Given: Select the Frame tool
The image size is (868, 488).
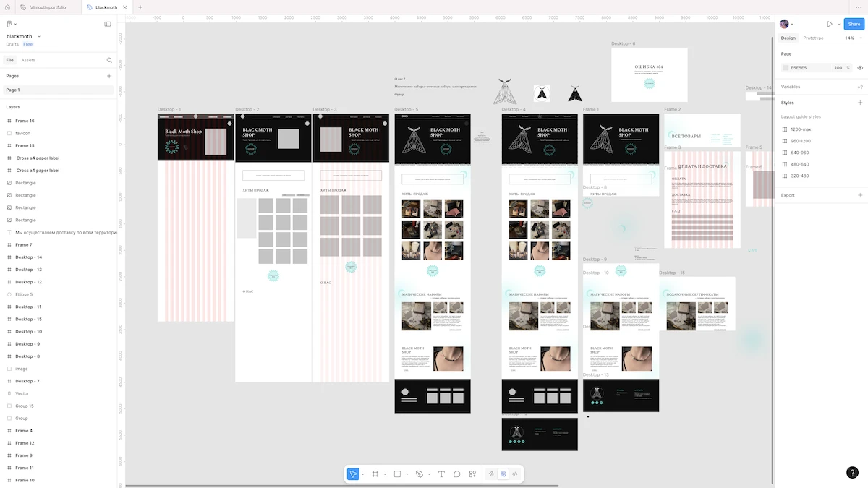Looking at the screenshot, I should tap(375, 474).
